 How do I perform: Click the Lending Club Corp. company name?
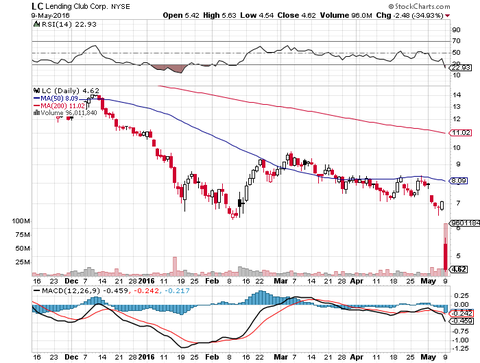(77, 7)
